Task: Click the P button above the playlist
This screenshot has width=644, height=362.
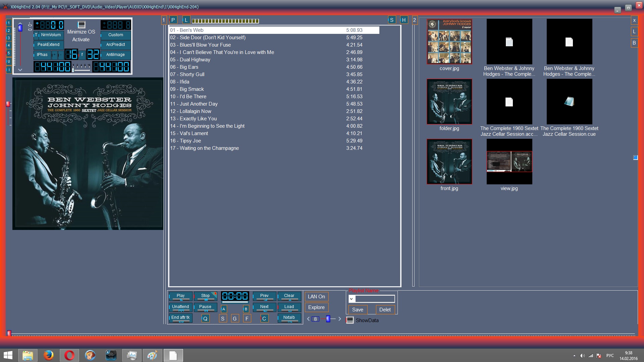Action: [x=173, y=20]
